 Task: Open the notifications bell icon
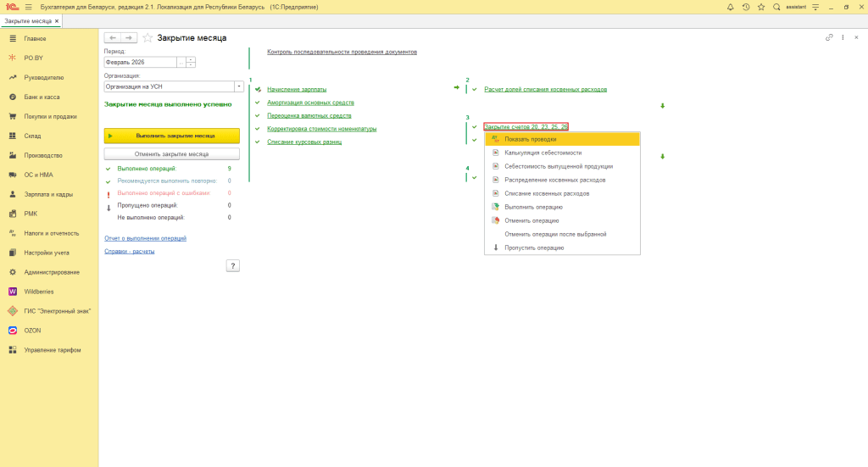coord(730,7)
